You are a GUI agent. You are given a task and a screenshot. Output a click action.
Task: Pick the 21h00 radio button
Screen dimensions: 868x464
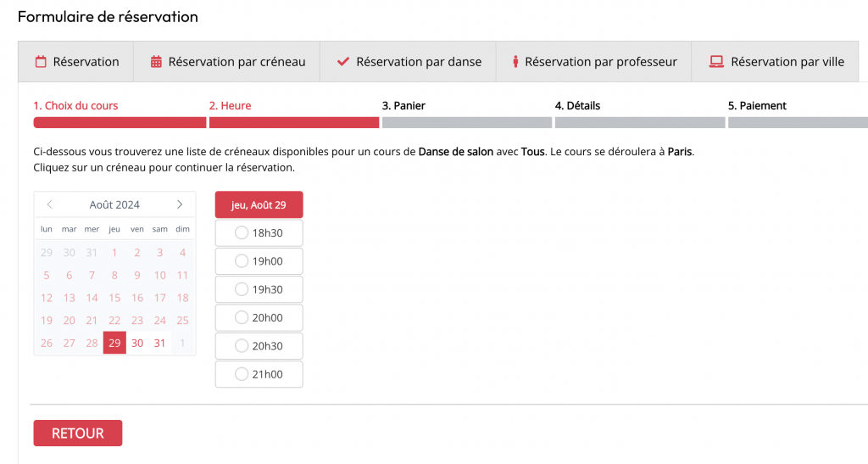[242, 374]
